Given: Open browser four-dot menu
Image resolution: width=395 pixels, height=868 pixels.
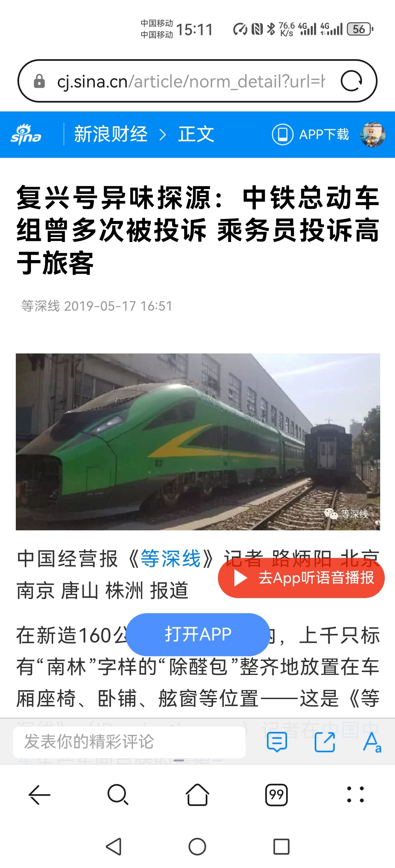Looking at the screenshot, I should [355, 795].
